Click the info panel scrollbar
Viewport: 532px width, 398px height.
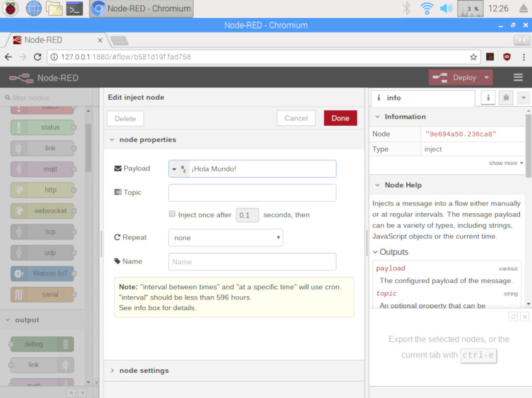coord(528,146)
